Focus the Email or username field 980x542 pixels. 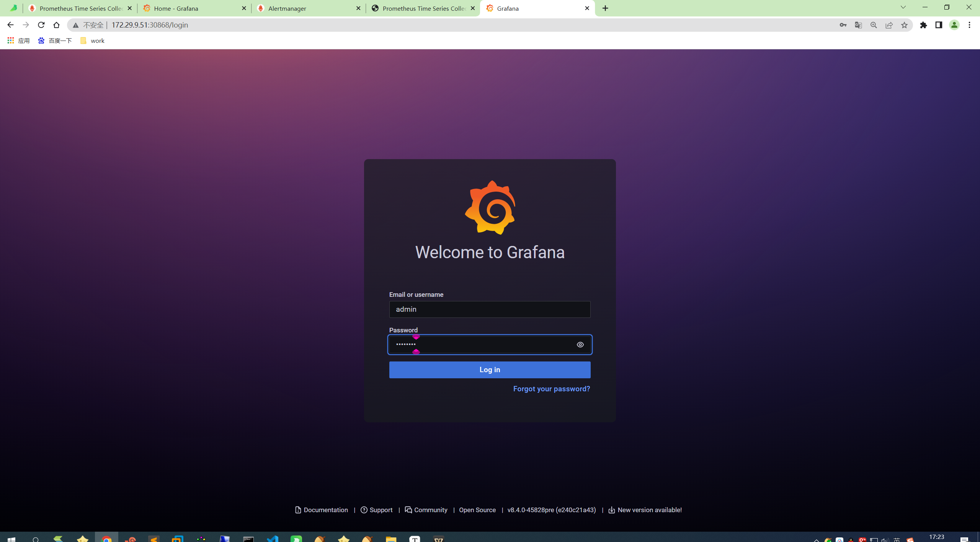pos(490,309)
